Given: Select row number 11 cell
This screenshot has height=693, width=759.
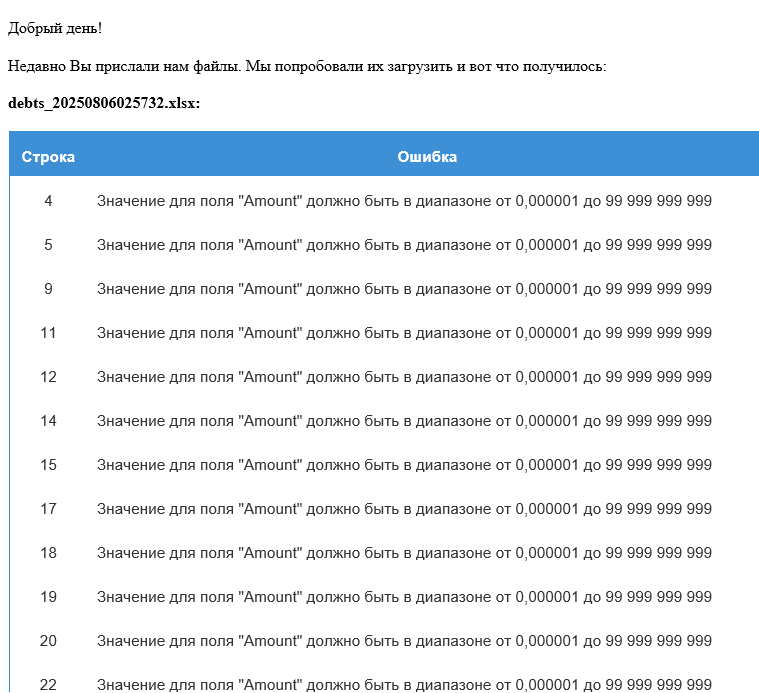Looking at the screenshot, I should tap(48, 333).
